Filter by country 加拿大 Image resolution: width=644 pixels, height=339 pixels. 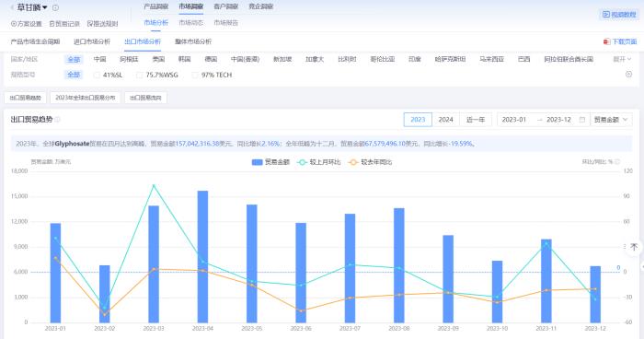pyautogui.click(x=315, y=59)
